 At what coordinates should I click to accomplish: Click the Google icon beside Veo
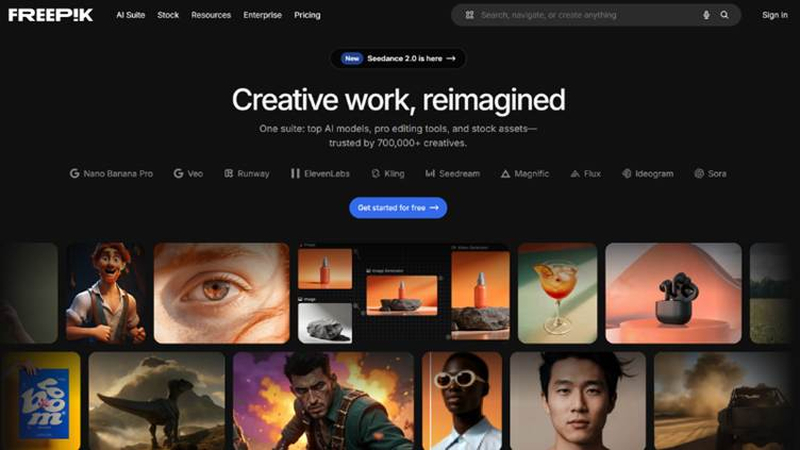[178, 173]
